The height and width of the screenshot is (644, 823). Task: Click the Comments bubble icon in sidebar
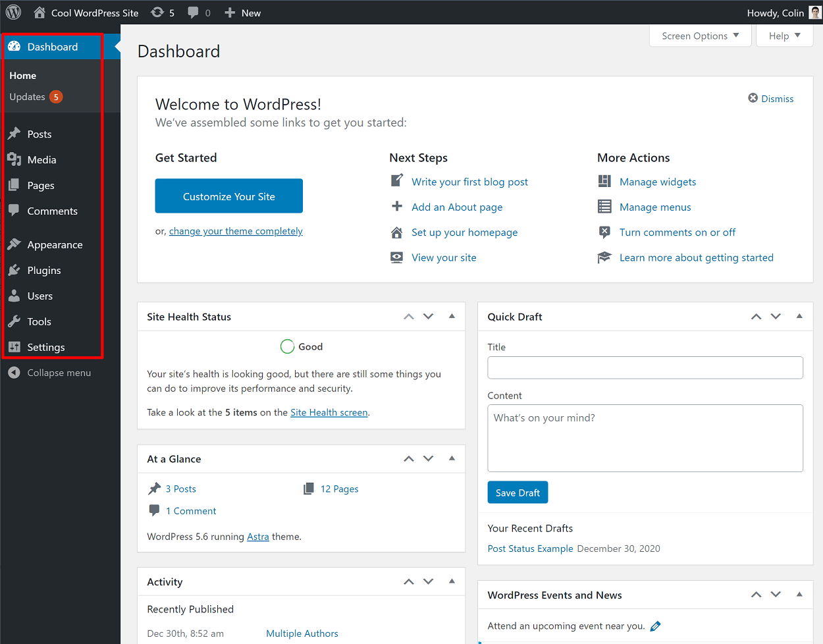pos(14,211)
